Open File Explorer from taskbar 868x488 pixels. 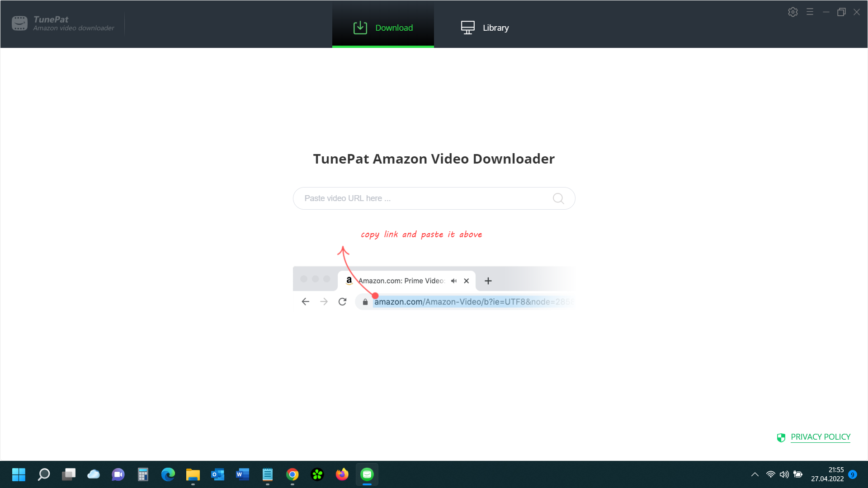193,474
